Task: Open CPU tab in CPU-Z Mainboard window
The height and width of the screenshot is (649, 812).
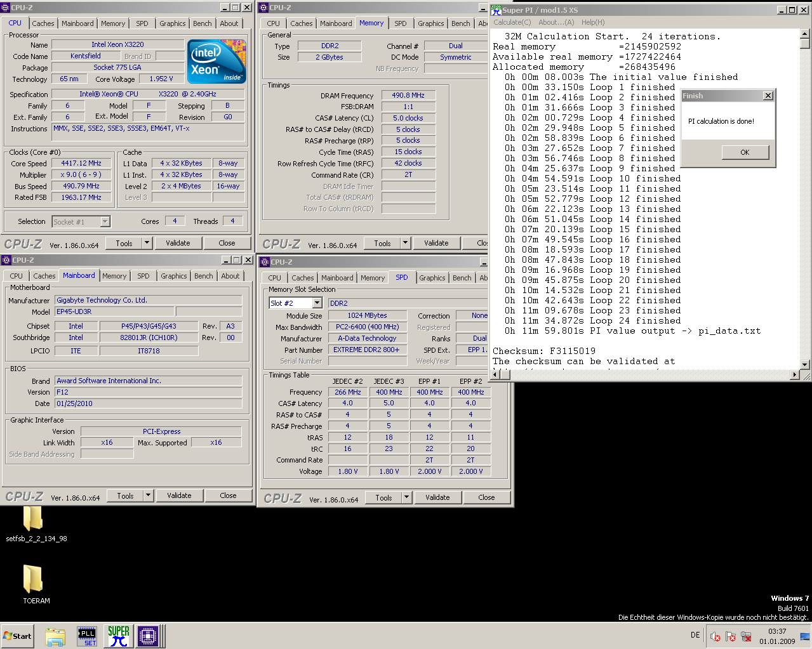Action: pos(17,276)
